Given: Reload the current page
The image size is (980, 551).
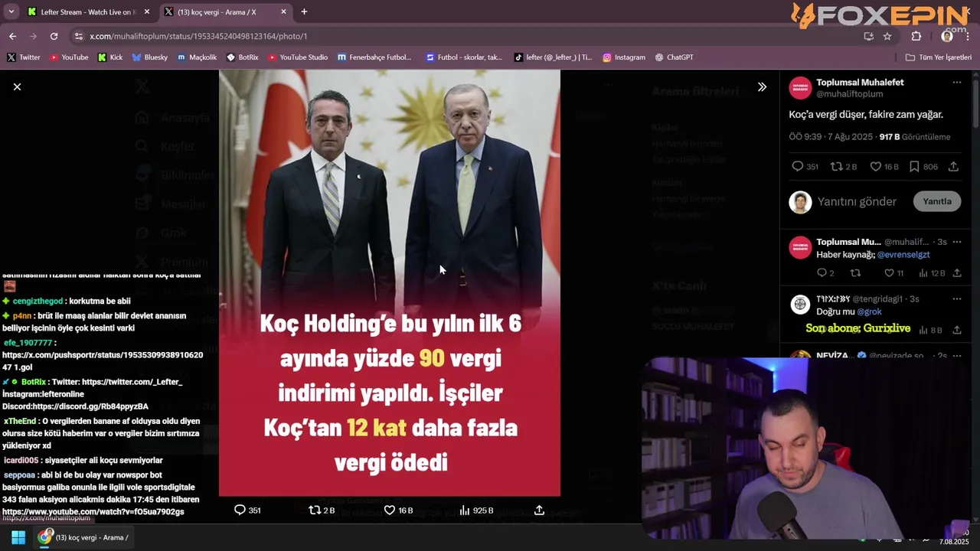Looking at the screenshot, I should [54, 36].
